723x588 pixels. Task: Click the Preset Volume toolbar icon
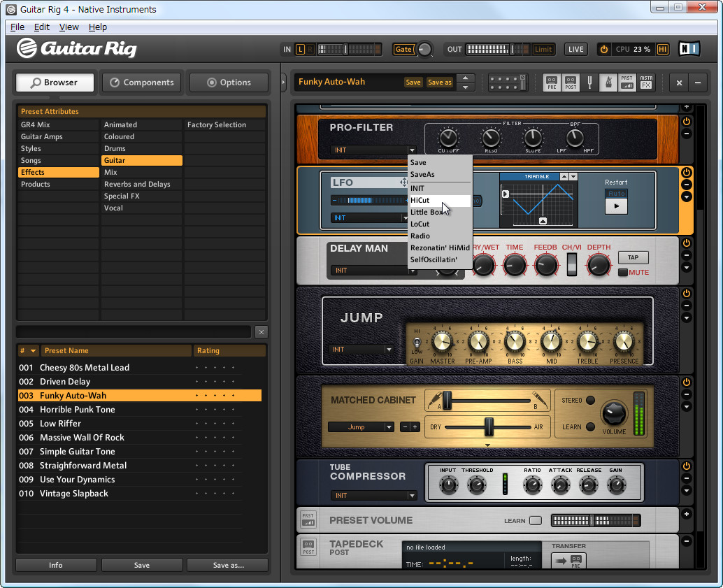tap(627, 82)
